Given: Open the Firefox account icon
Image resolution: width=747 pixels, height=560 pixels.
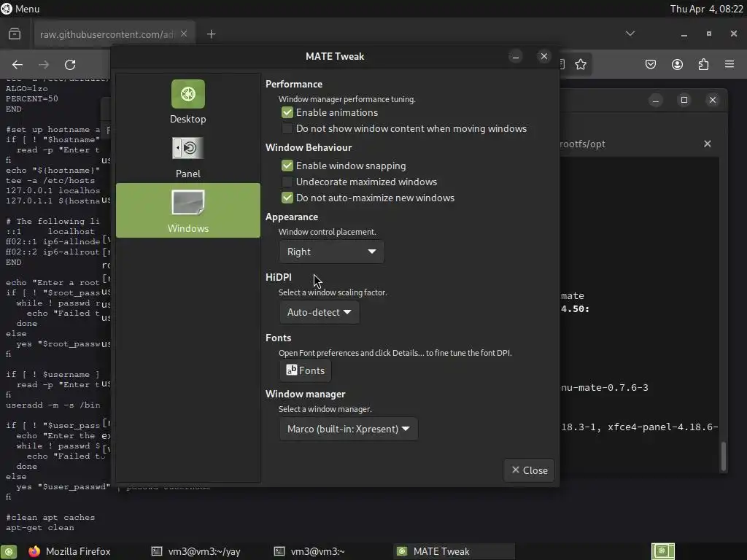Looking at the screenshot, I should click(677, 64).
